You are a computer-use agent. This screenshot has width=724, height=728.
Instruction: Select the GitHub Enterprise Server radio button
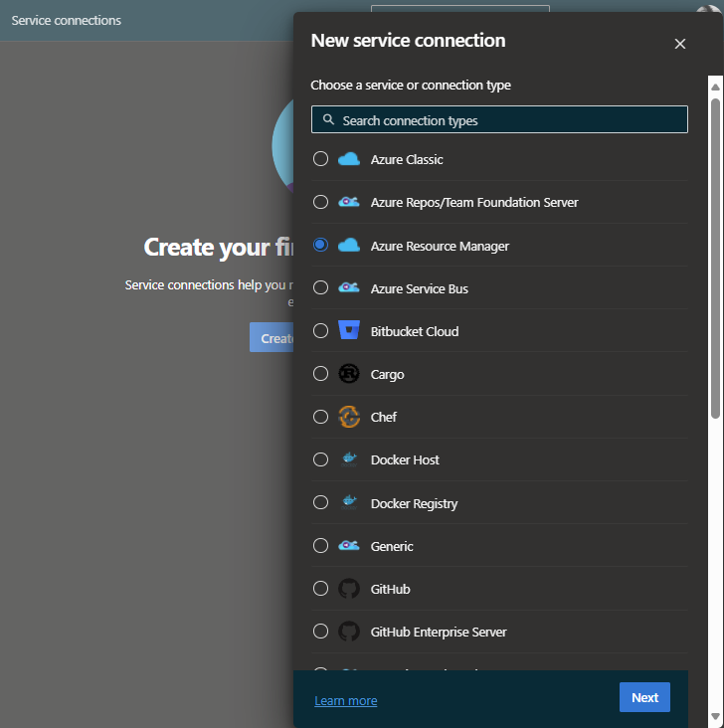320,632
